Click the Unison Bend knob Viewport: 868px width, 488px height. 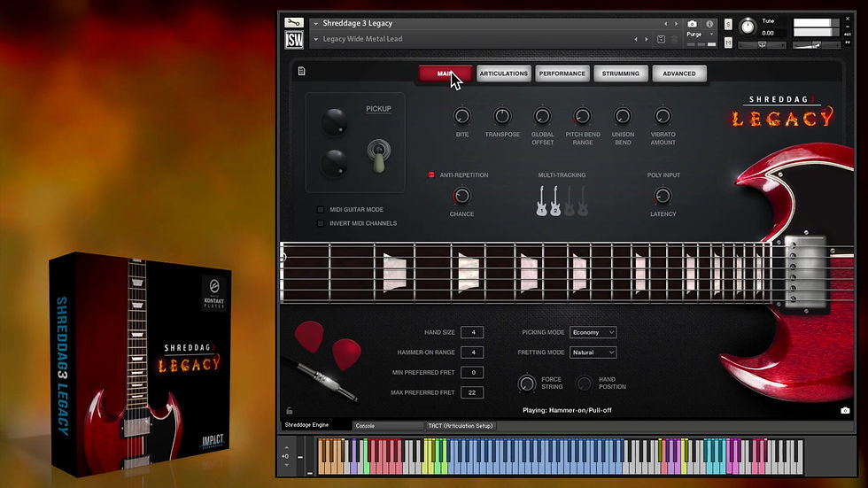pyautogui.click(x=623, y=116)
